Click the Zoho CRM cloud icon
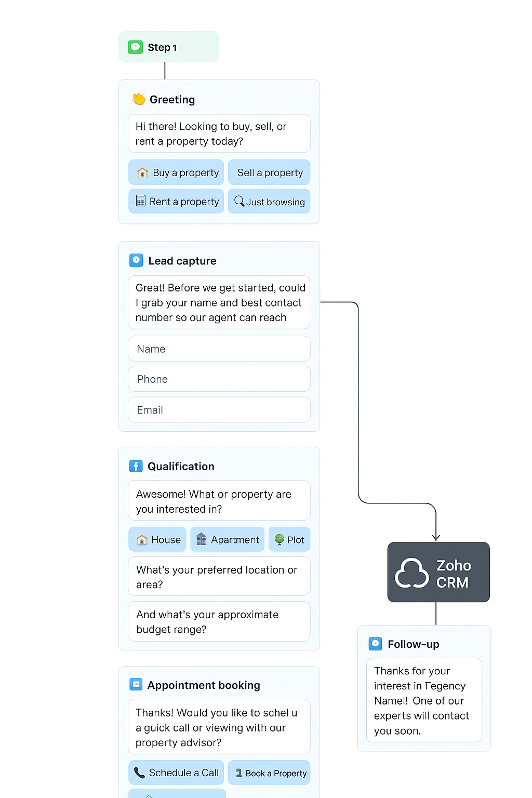532x798 pixels. pos(411,572)
